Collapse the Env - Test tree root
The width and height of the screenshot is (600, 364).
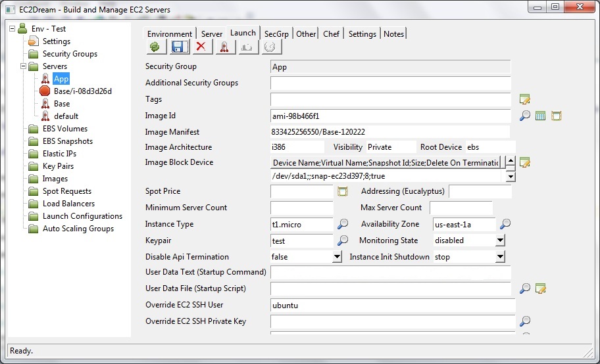pos(12,29)
